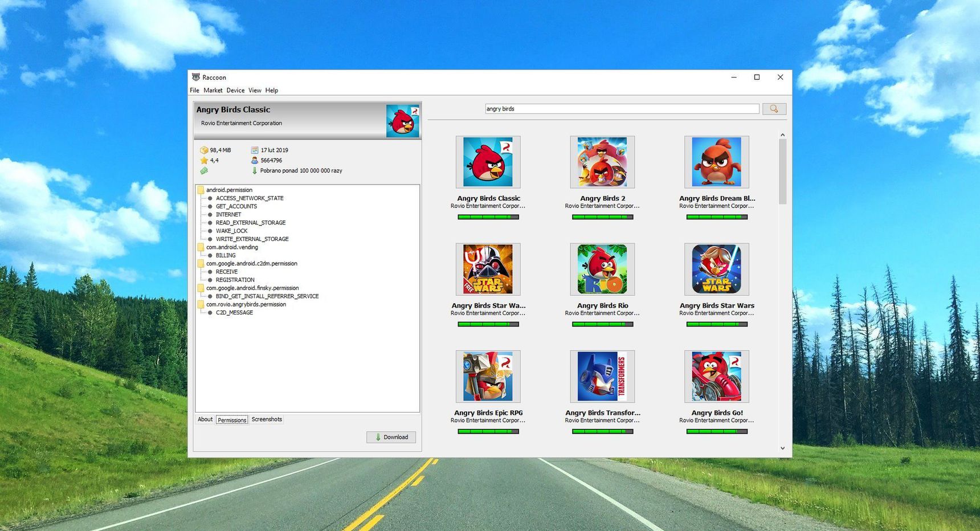
Task: Open the Market menu
Action: point(213,91)
